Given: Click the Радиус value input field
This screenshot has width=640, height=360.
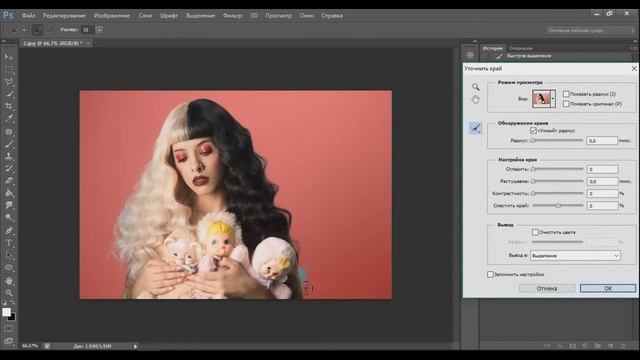Looking at the screenshot, I should pyautogui.click(x=602, y=140).
